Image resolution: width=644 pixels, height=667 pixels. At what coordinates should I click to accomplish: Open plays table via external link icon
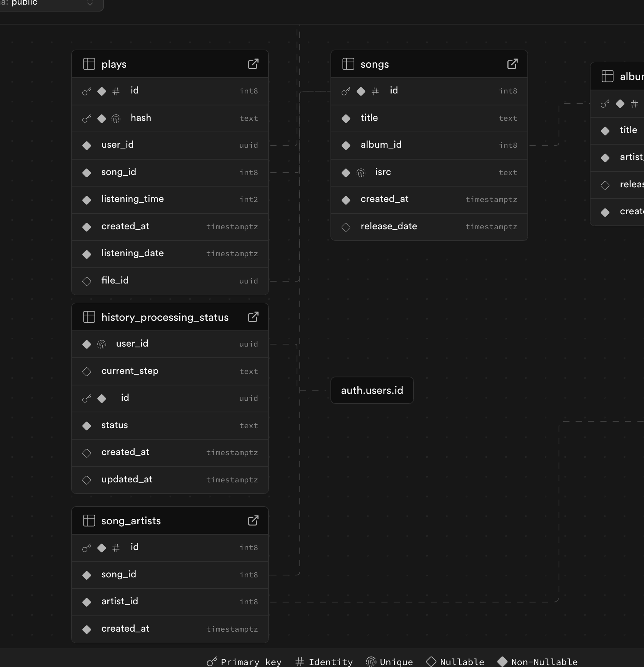(x=253, y=64)
